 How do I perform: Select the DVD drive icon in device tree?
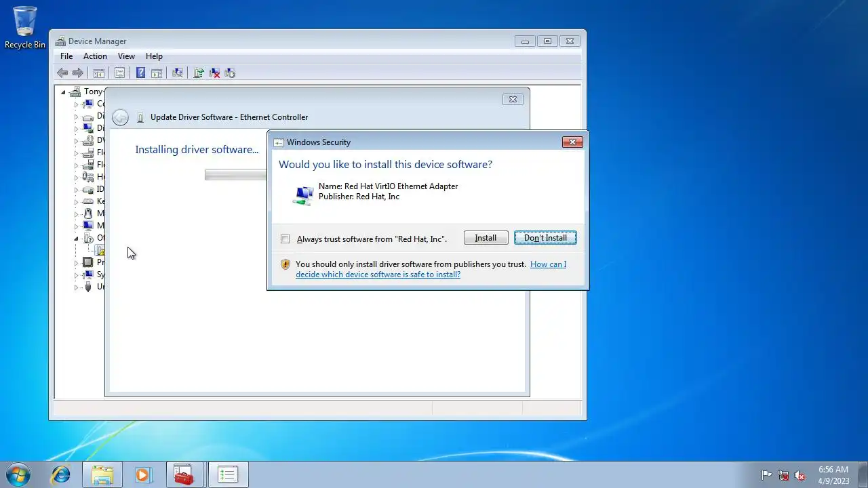(87, 140)
